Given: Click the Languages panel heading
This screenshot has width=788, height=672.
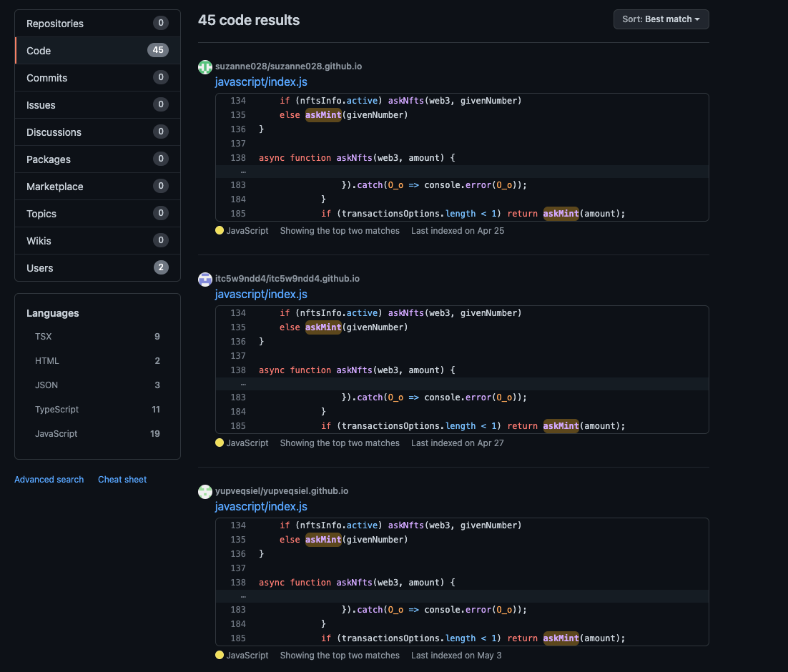Looking at the screenshot, I should tap(53, 312).
